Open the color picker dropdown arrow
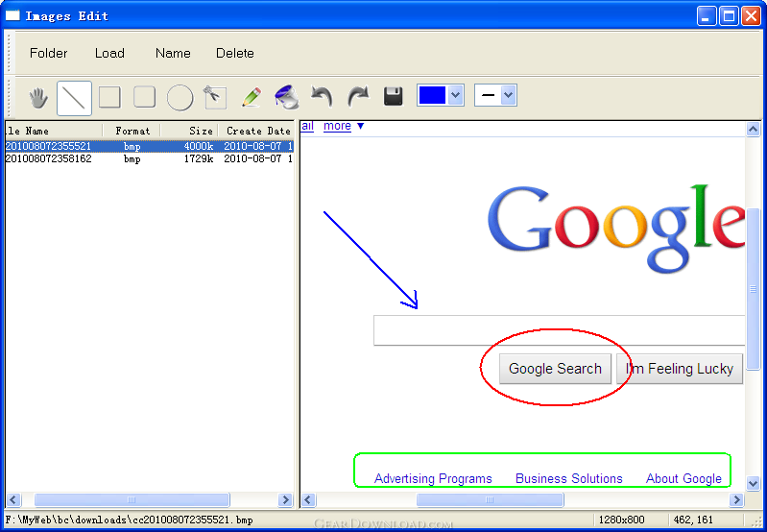This screenshot has height=532, width=767. [x=455, y=95]
